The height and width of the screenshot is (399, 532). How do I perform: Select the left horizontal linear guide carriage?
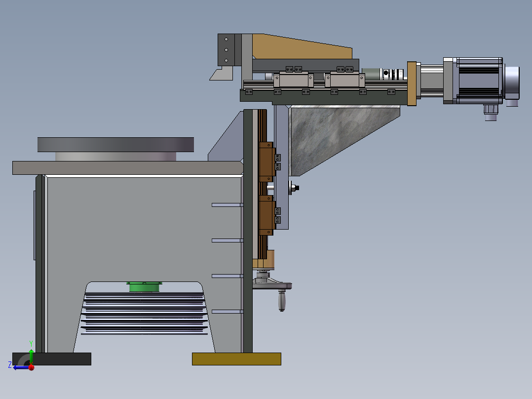(x=294, y=80)
